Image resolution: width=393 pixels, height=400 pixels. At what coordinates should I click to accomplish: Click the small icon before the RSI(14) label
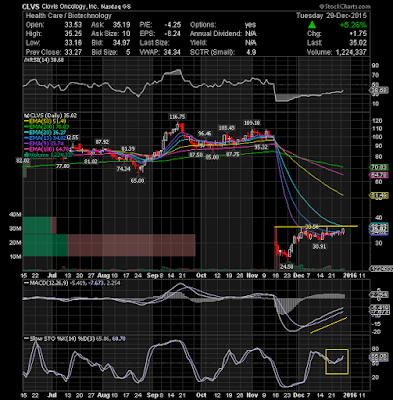(x=25, y=60)
